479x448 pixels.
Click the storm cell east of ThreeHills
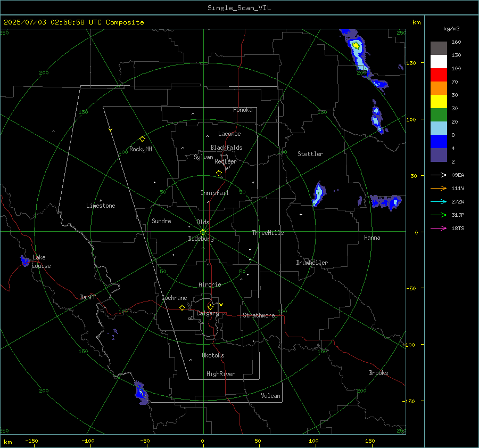tap(318, 194)
